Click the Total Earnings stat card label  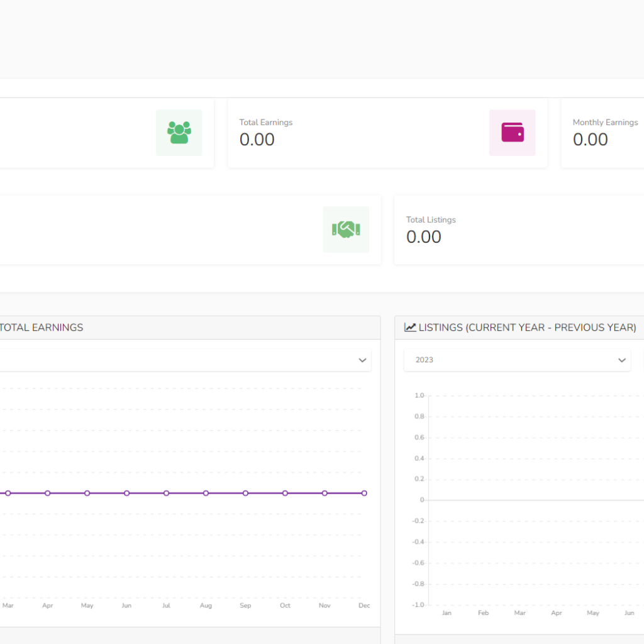click(x=265, y=123)
